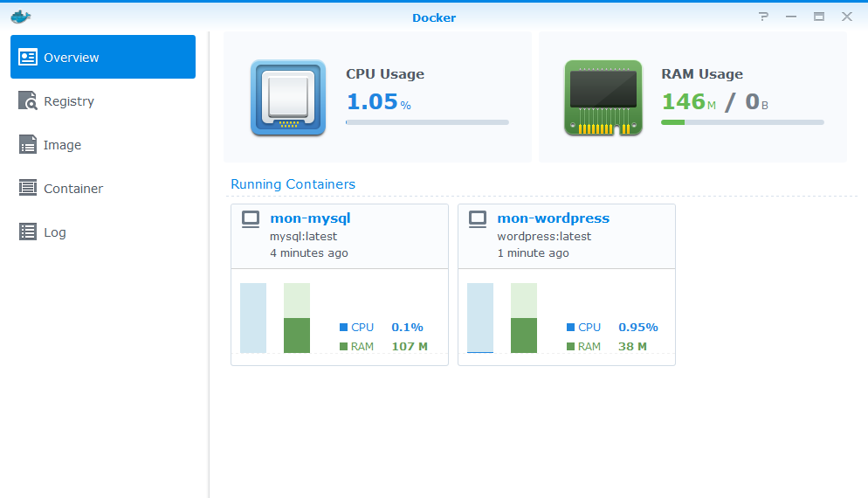Open the mon-mysql container link

(310, 218)
